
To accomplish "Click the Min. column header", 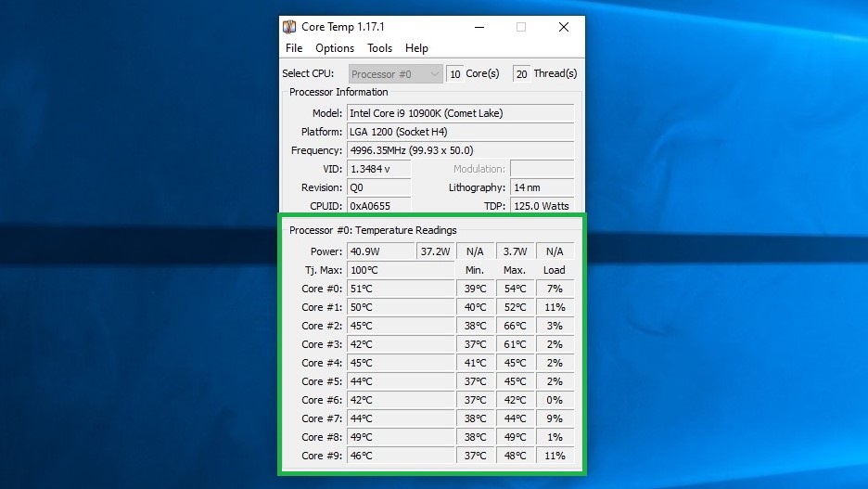I will (x=475, y=270).
